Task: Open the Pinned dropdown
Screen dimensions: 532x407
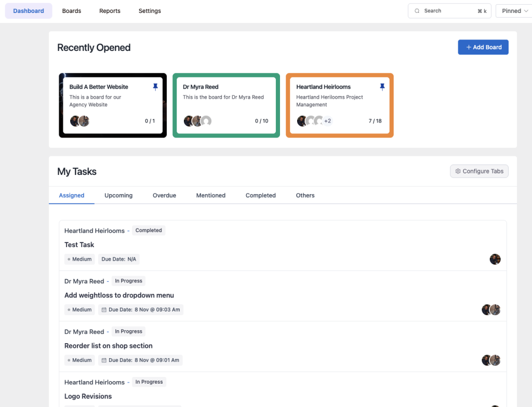Action: point(514,11)
